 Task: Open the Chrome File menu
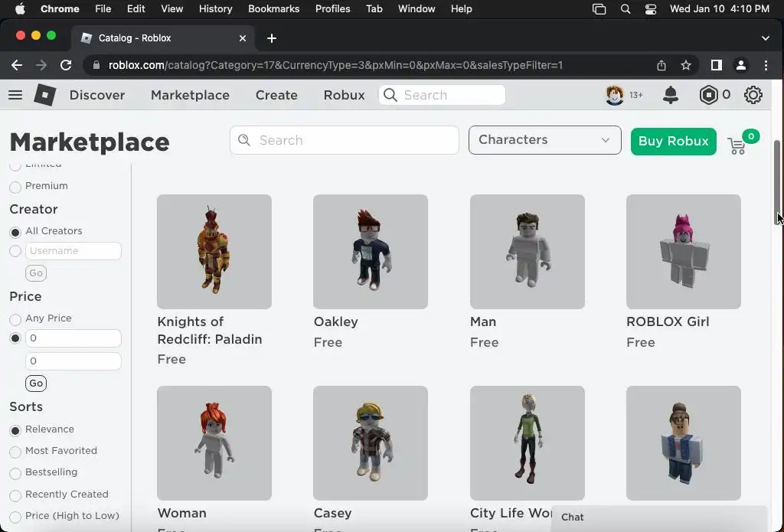tap(103, 9)
